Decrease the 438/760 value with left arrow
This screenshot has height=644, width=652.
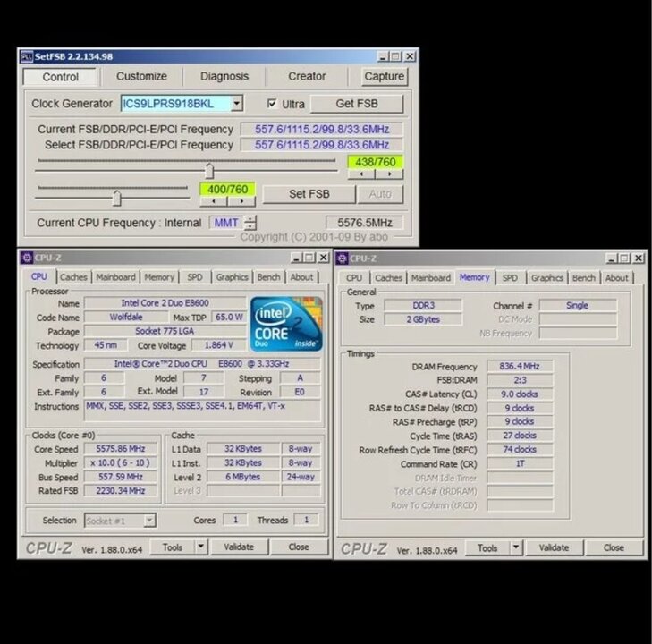pyautogui.click(x=361, y=174)
